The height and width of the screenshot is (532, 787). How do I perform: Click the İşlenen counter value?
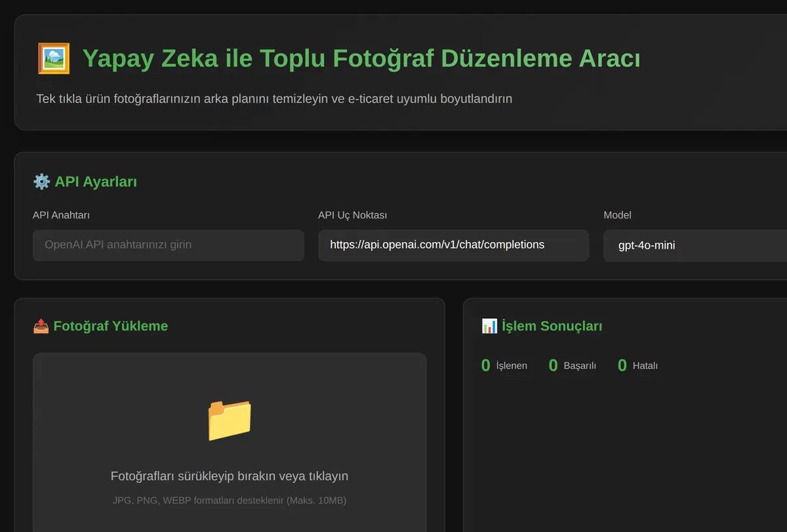point(486,365)
